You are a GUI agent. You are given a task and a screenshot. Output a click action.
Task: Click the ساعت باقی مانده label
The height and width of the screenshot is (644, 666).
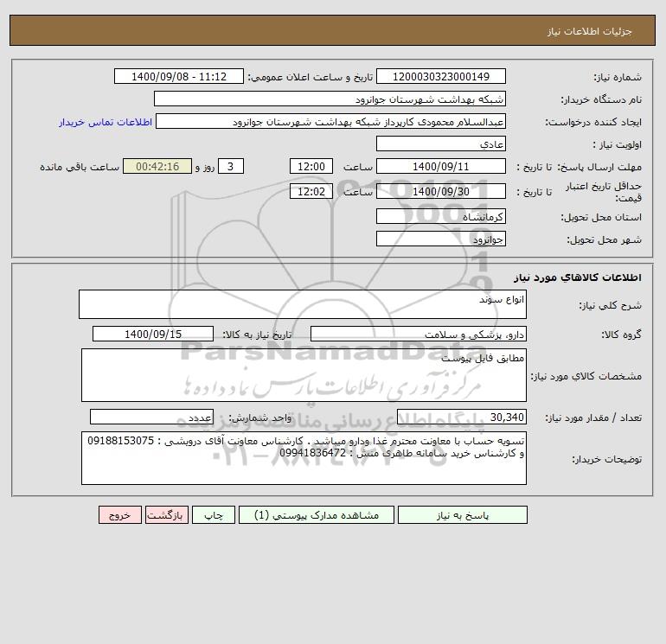[x=80, y=167]
